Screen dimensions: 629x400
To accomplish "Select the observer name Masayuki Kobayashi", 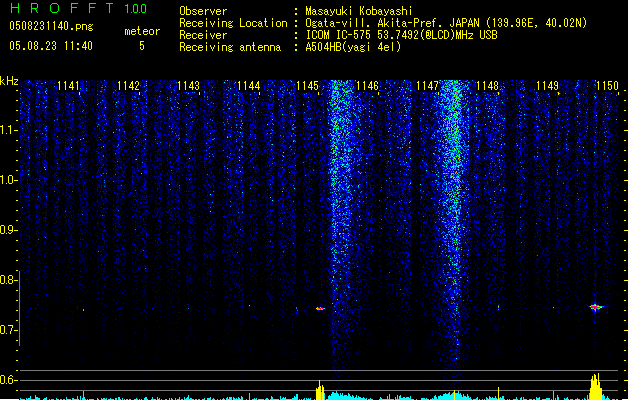I will click(359, 11).
